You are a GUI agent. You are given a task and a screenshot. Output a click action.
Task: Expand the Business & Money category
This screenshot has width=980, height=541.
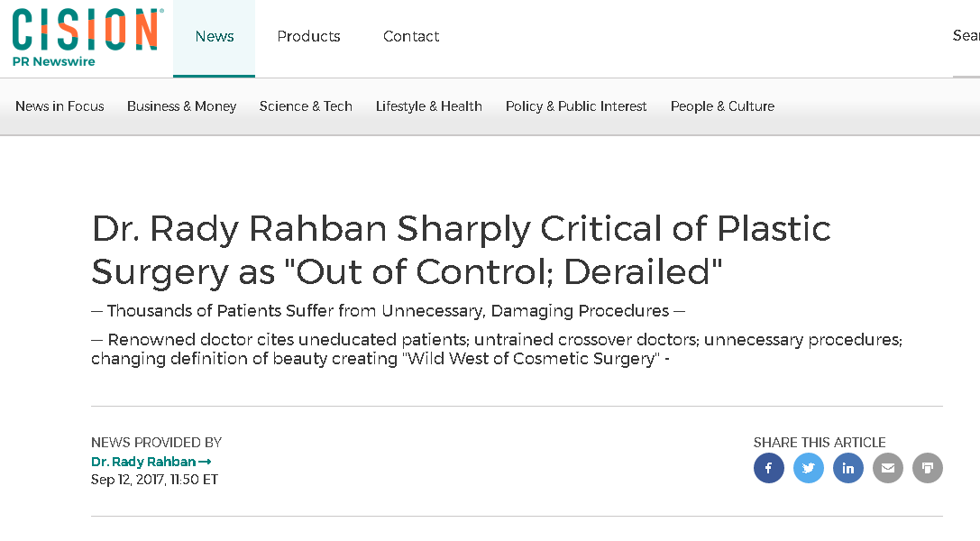coord(182,106)
